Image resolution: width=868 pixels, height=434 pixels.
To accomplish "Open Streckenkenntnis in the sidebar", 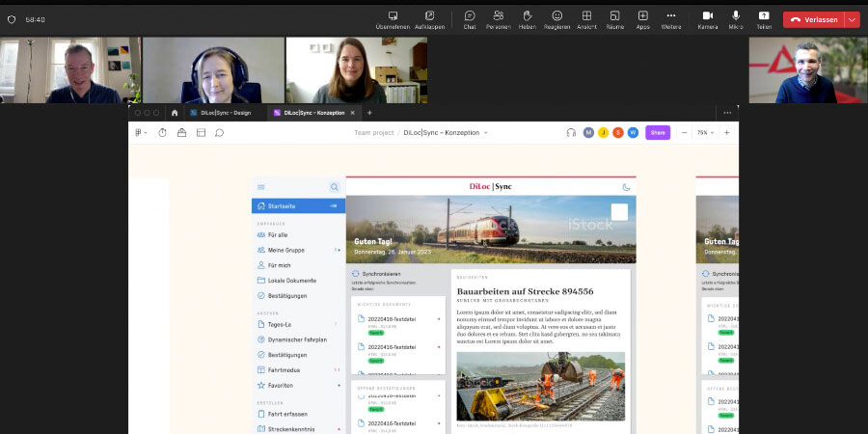I will pyautogui.click(x=298, y=429).
